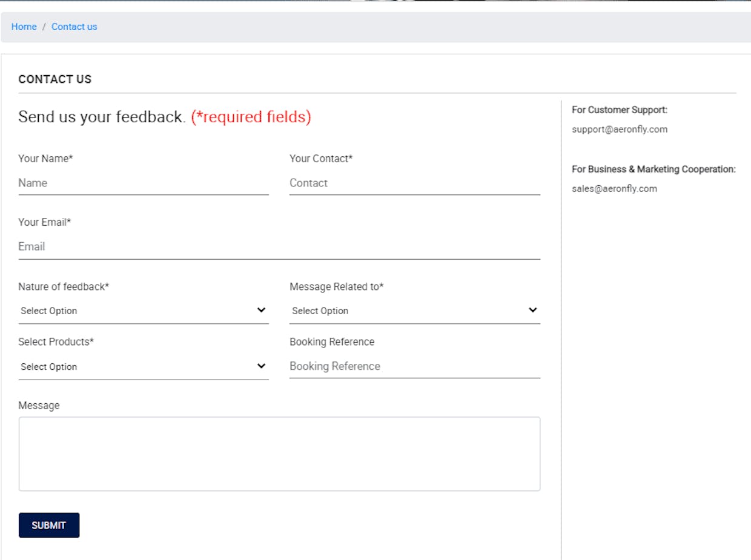Click the Your Contact* label
The width and height of the screenshot is (751, 560).
[321, 159]
